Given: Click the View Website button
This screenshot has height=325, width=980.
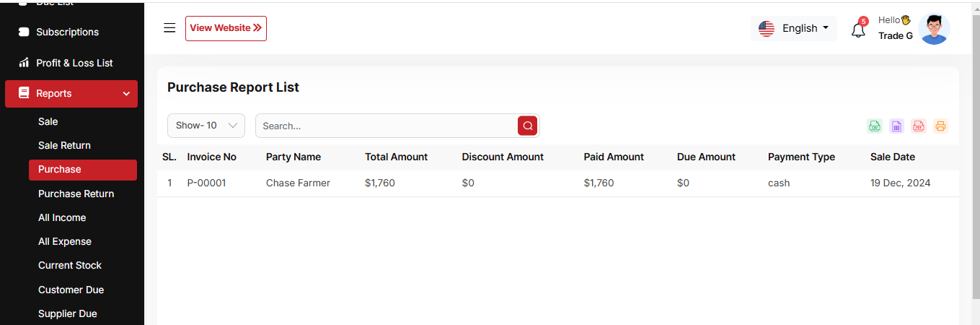Looking at the screenshot, I should (x=226, y=28).
